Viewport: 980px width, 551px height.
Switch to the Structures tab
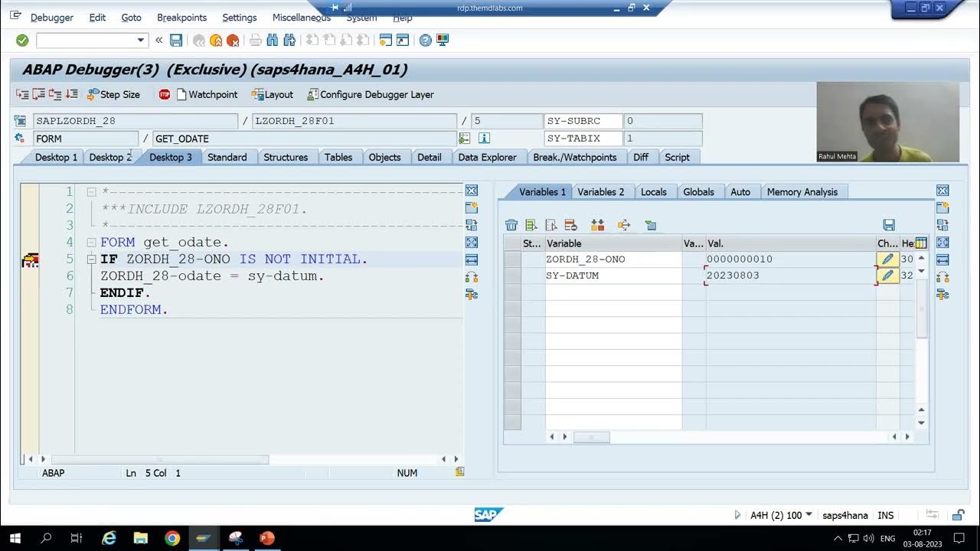tap(286, 157)
